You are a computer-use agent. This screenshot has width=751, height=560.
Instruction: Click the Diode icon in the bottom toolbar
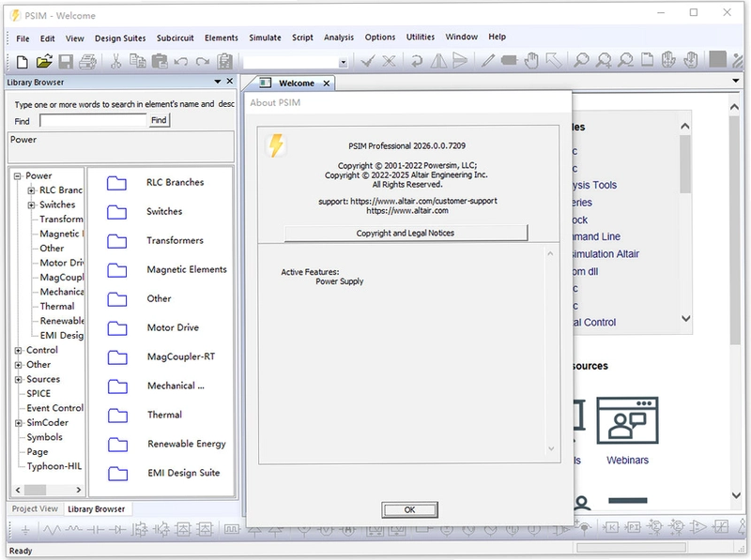coord(117,530)
